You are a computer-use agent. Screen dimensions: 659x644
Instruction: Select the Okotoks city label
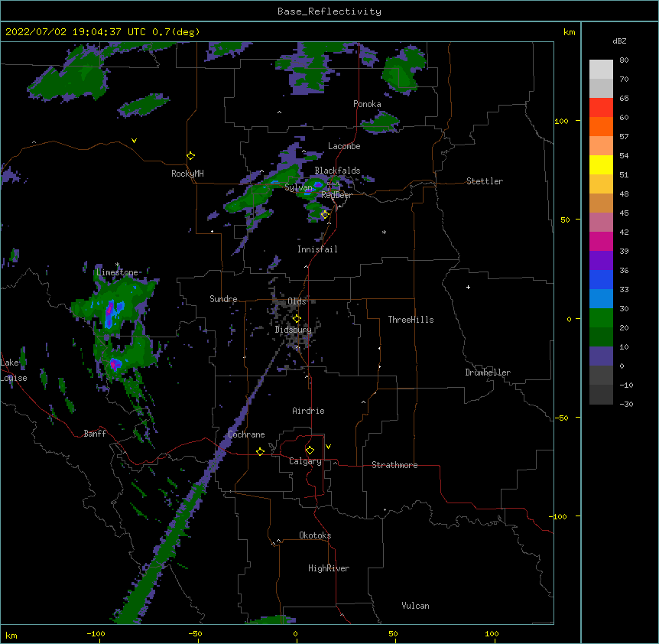pos(315,535)
